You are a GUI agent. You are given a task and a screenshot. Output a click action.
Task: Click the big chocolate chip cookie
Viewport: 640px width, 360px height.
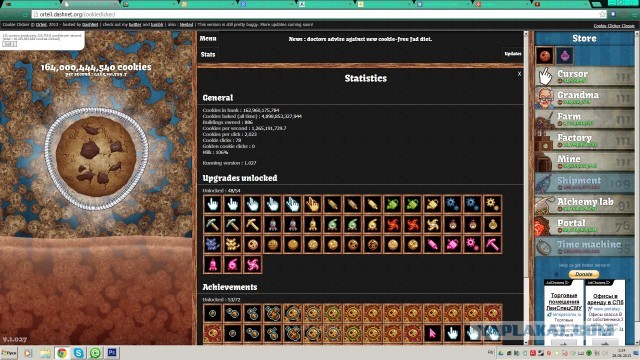(x=96, y=156)
